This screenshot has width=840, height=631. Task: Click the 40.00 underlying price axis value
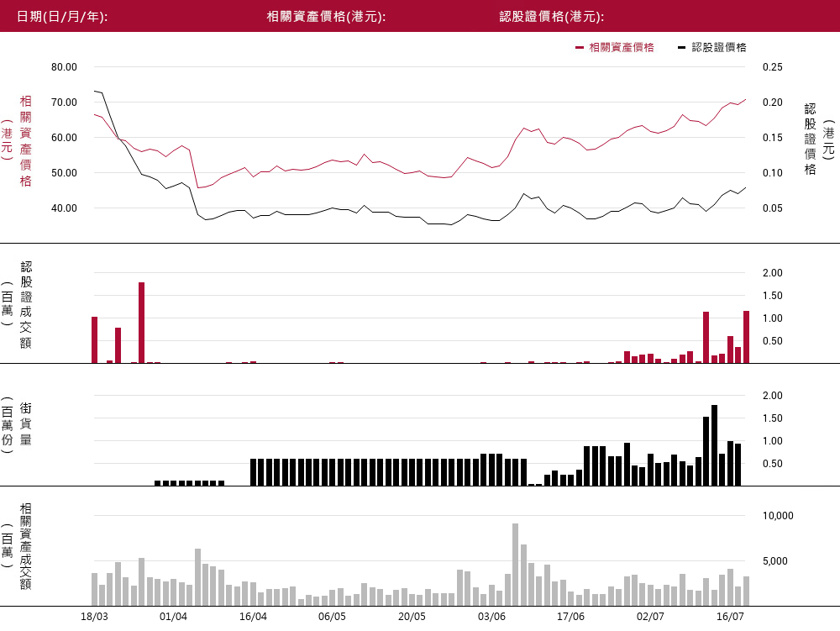tap(65, 208)
